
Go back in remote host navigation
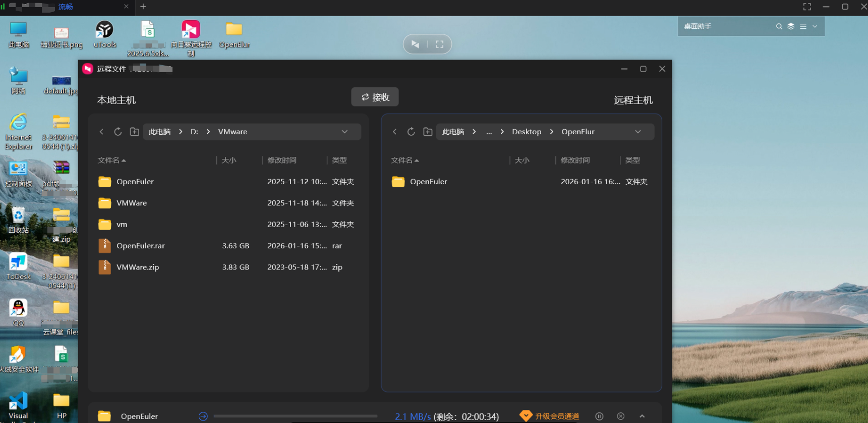coord(394,132)
